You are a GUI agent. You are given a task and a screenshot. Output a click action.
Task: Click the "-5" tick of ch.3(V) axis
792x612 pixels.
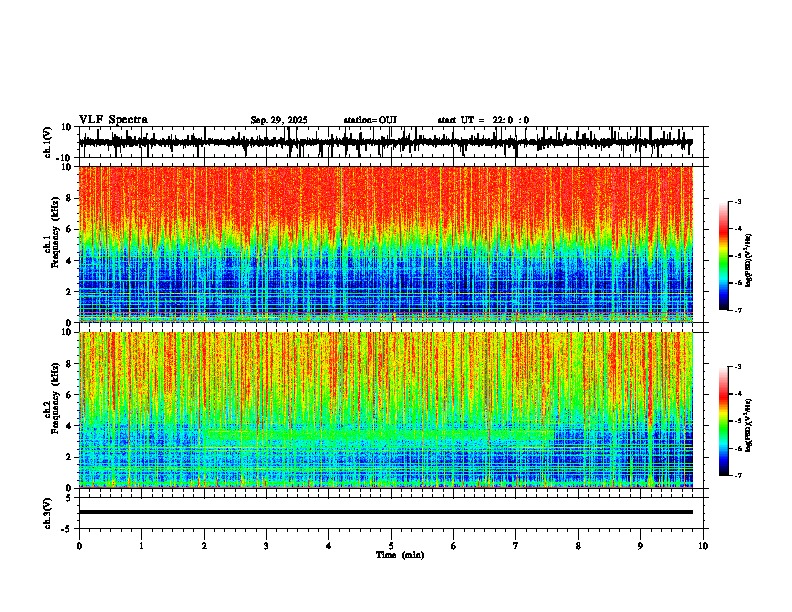pos(67,529)
